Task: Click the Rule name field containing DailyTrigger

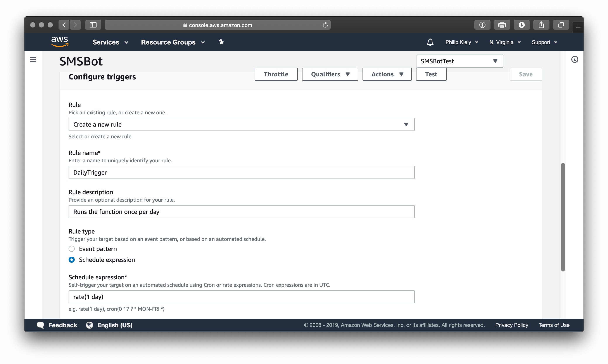Action: [x=241, y=172]
